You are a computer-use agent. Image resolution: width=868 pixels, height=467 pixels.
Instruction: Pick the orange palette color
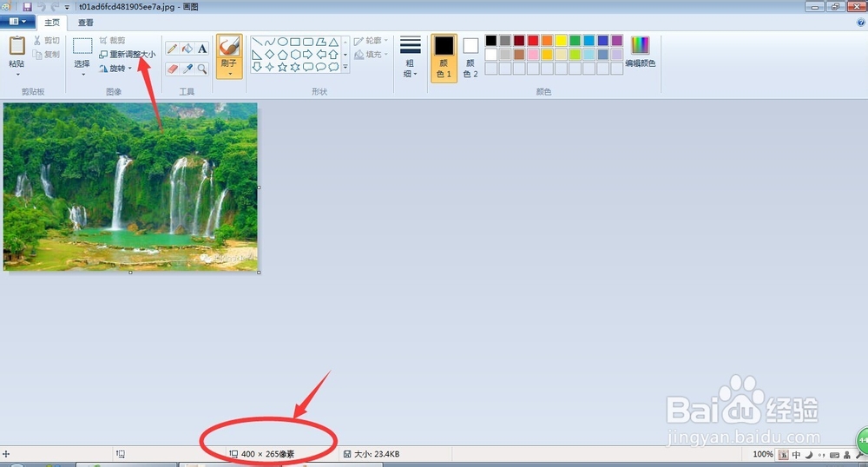pos(547,41)
